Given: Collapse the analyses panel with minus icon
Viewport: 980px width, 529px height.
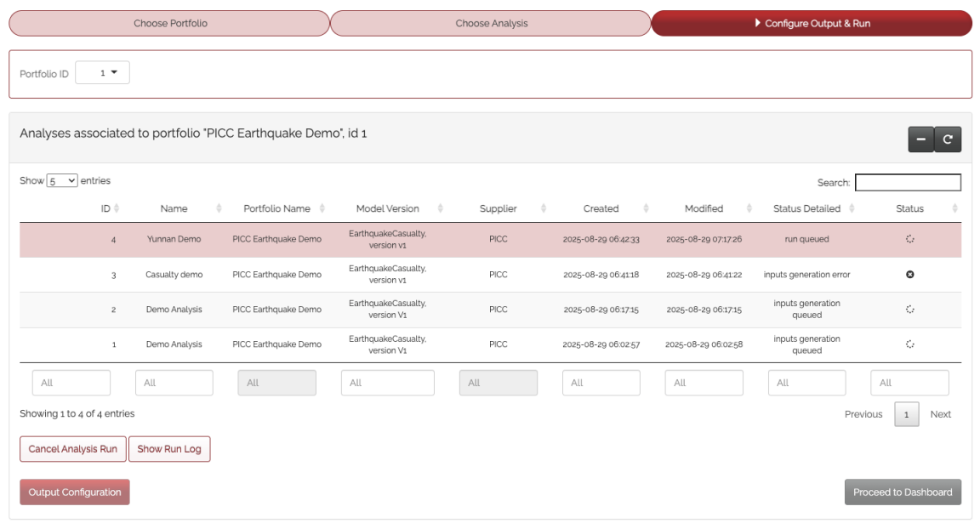Looking at the screenshot, I should [920, 139].
